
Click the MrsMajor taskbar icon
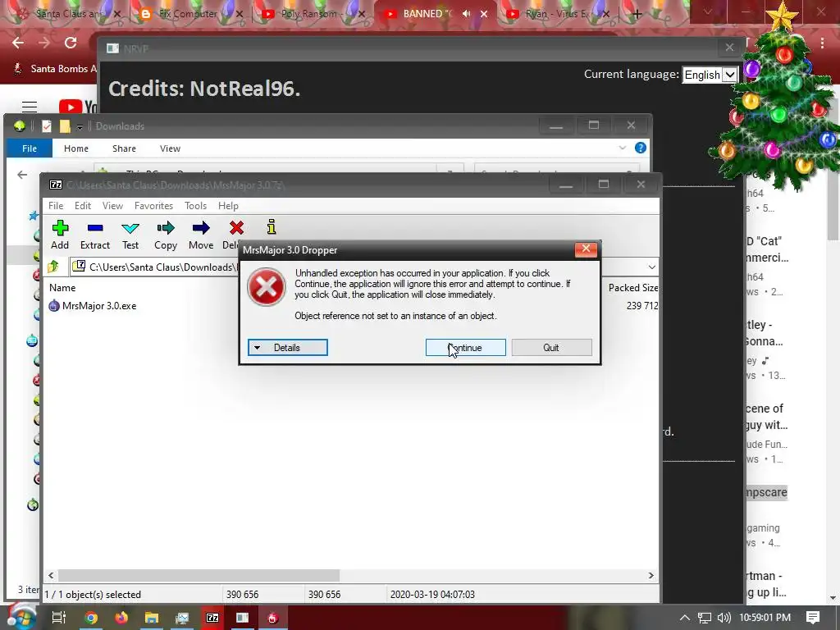273,618
